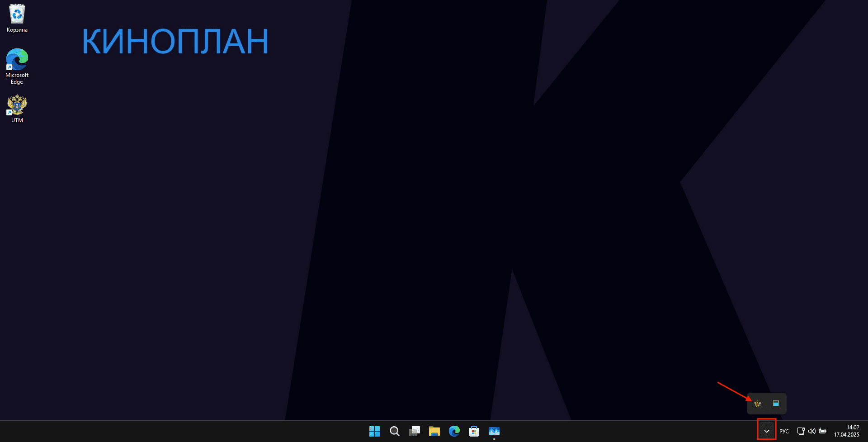Select the Корзина recycle bin desktop icon
The width and height of the screenshot is (868, 442).
[x=17, y=19]
